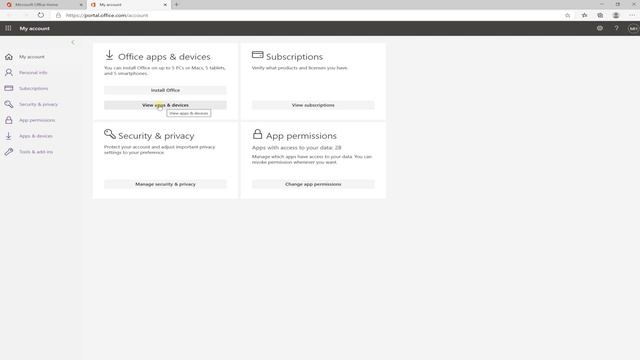
Task: Open the browser Favorites list icon
Action: point(584,15)
